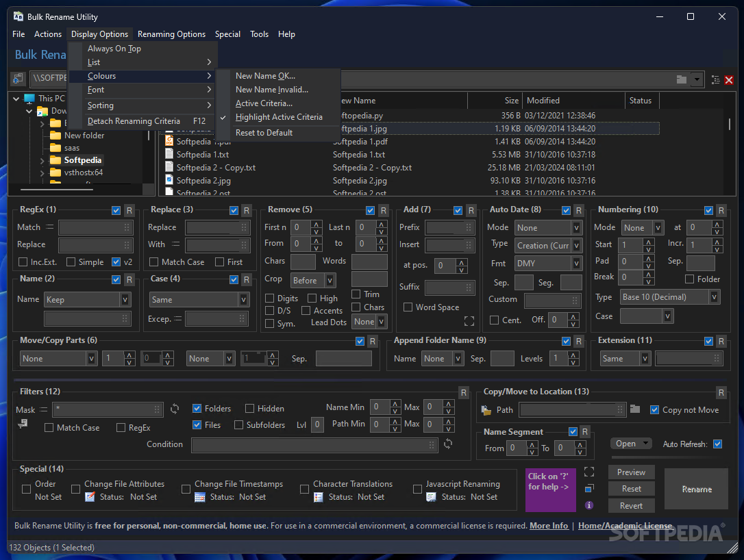Click refresh icon beside Condition field
Viewport: 744px width, 560px height.
pyautogui.click(x=448, y=444)
